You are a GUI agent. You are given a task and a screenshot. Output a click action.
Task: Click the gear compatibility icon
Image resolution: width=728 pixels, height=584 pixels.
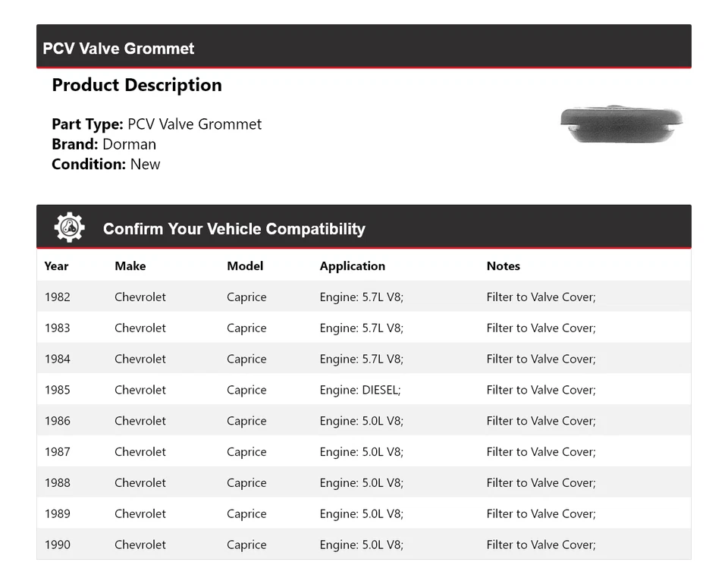tap(69, 228)
